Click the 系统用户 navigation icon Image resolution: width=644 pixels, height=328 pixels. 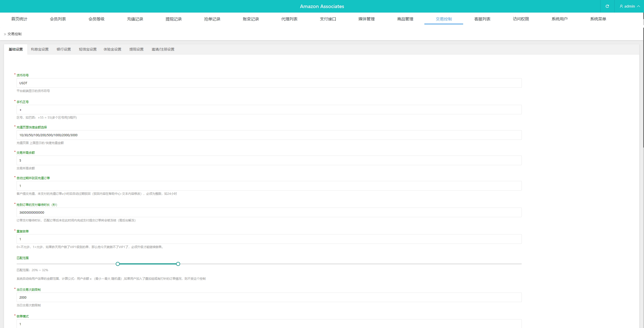pos(560,19)
